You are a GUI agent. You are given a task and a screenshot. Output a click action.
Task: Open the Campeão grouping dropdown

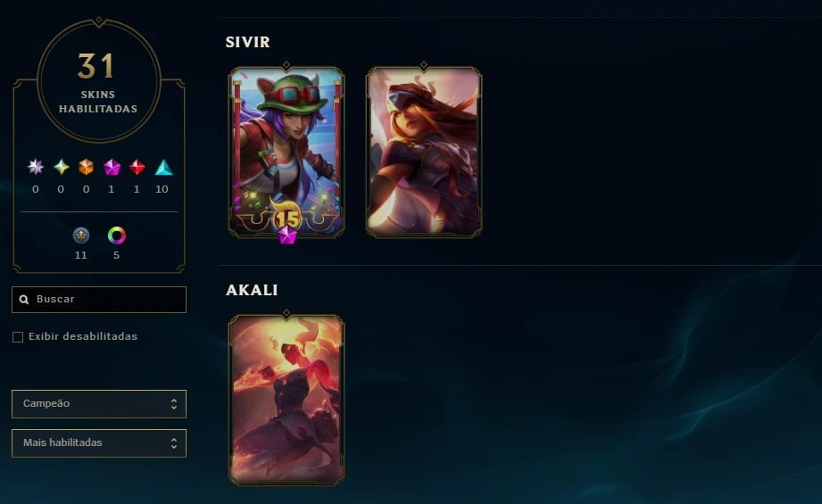tap(99, 404)
